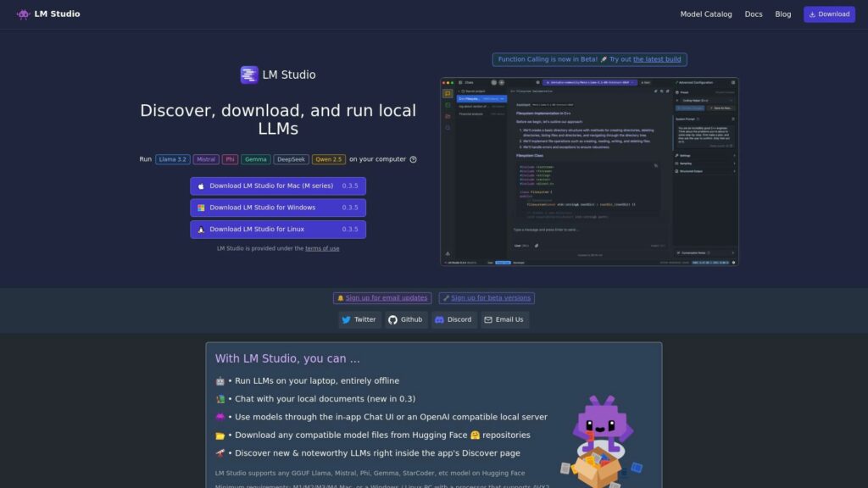Choose the Phi model tag
The height and width of the screenshot is (488, 868).
230,159
